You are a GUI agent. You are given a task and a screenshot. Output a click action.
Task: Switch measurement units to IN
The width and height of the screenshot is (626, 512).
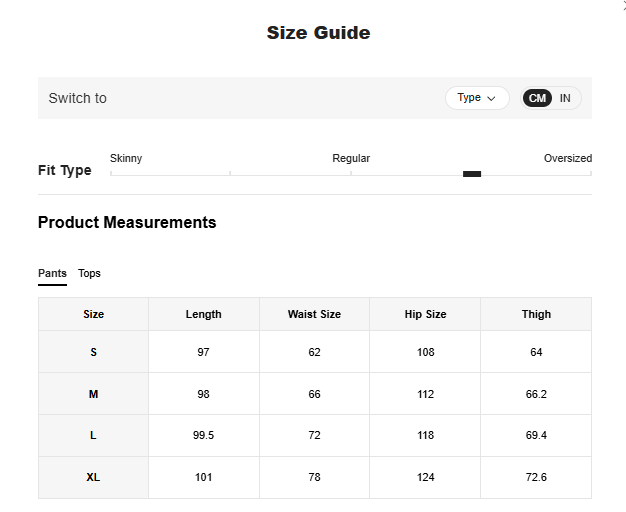(565, 98)
